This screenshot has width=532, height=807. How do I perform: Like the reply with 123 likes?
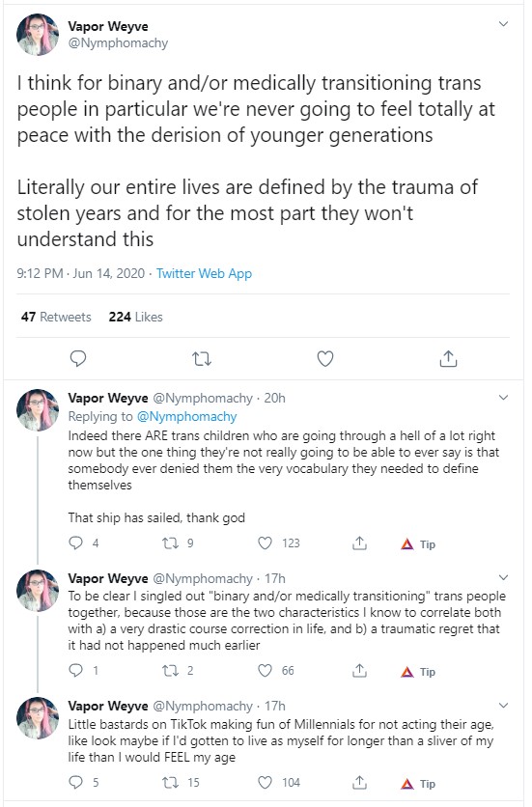[279, 543]
